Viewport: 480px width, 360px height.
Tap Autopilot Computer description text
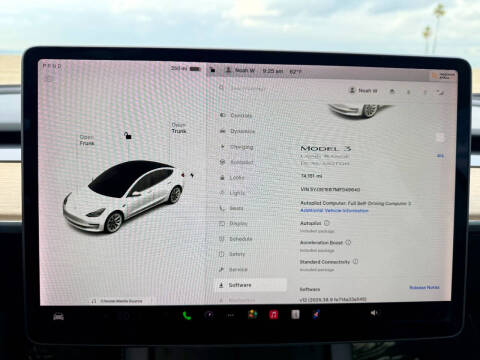356,203
